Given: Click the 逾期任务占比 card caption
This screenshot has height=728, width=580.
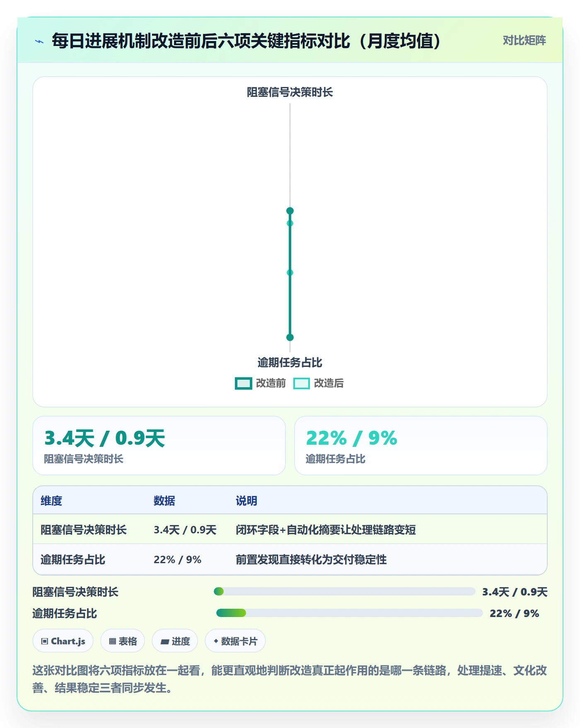Looking at the screenshot, I should [x=336, y=459].
